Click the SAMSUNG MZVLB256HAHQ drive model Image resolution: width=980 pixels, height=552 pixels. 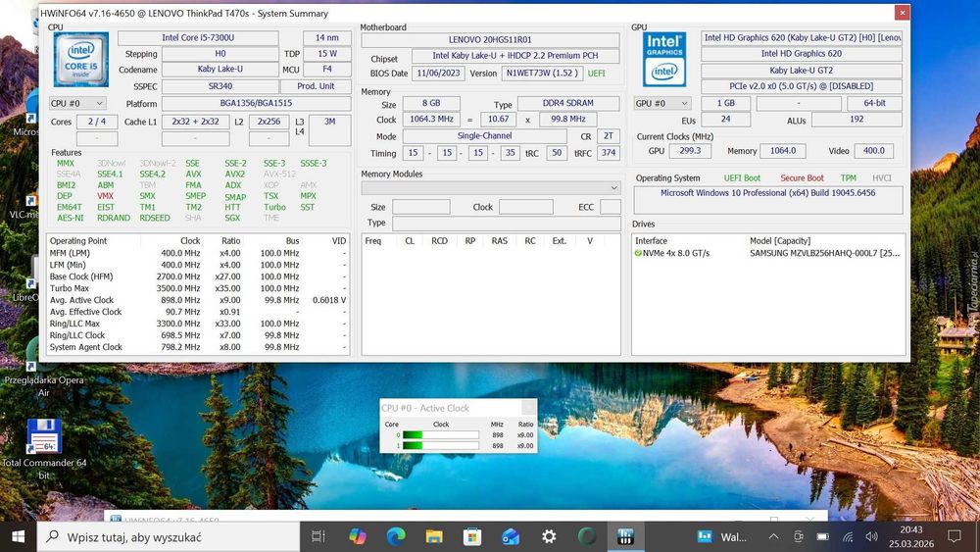[x=824, y=253]
